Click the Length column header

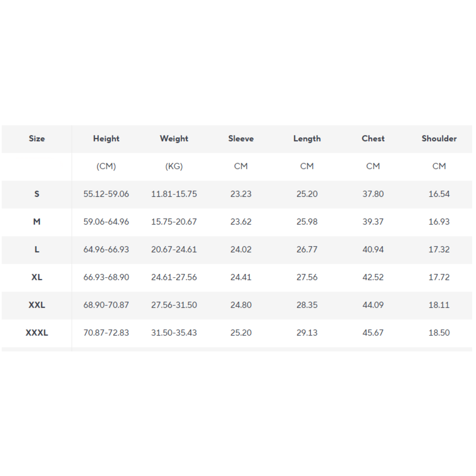[307, 138]
